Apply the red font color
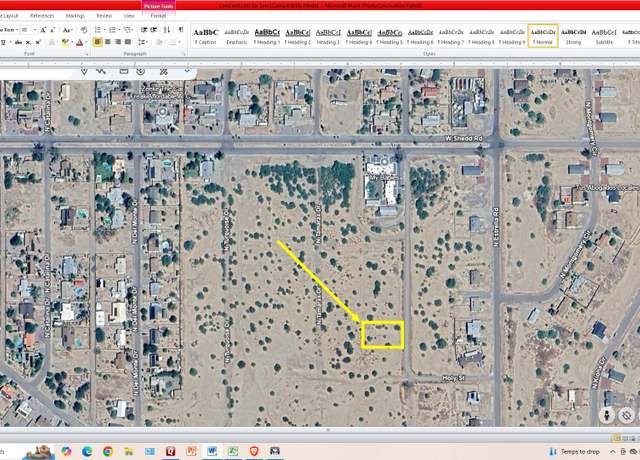 click(x=80, y=42)
